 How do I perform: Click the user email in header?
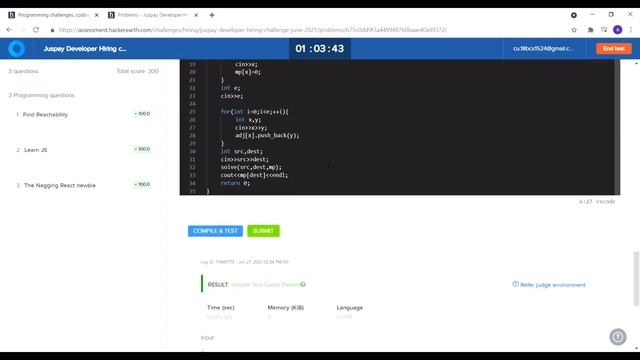pos(543,49)
